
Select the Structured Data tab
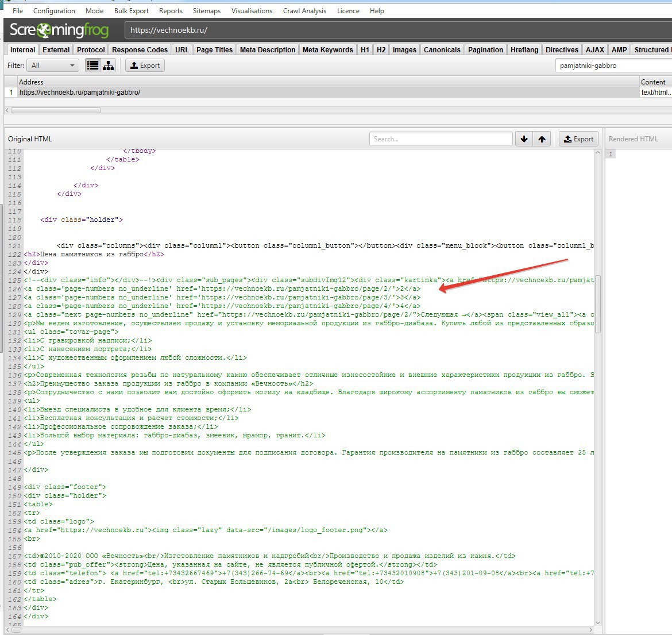(651, 50)
